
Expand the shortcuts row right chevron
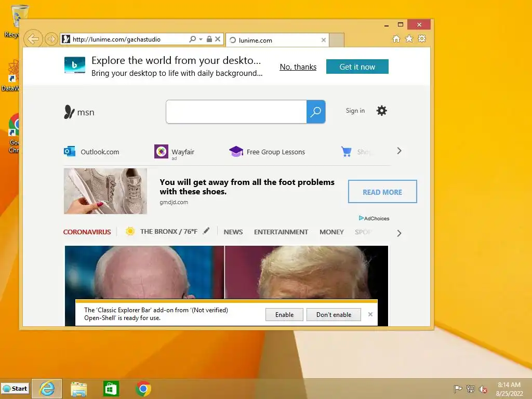(x=400, y=151)
